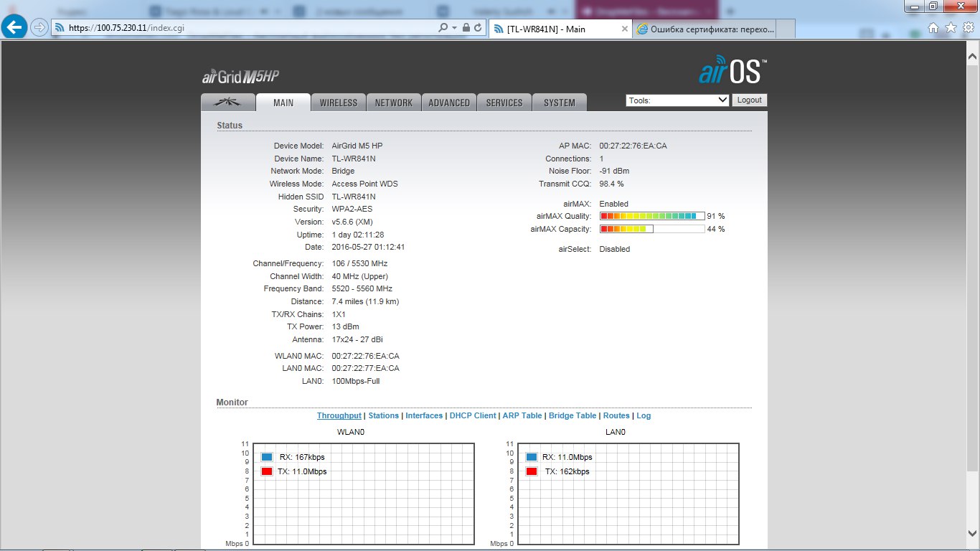Click the Noise Floor value -91 dBm
Viewport: 980px width, 551px height.
click(x=615, y=171)
